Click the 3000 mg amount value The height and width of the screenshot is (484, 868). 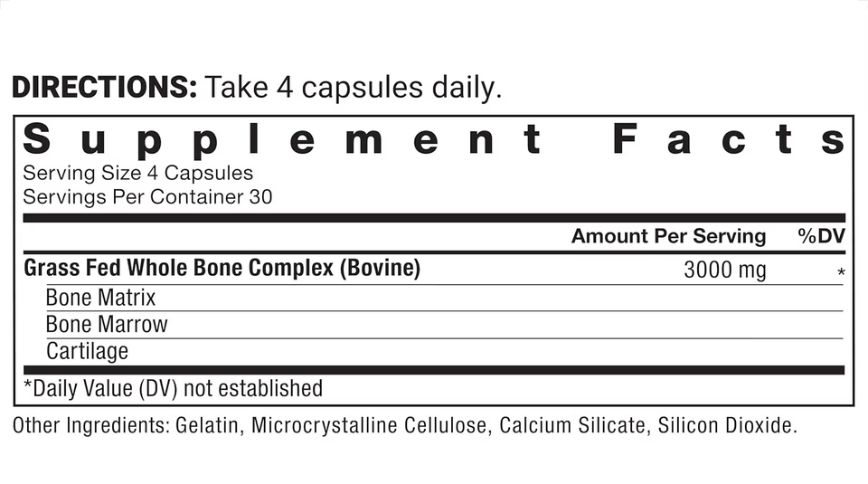[x=724, y=270]
